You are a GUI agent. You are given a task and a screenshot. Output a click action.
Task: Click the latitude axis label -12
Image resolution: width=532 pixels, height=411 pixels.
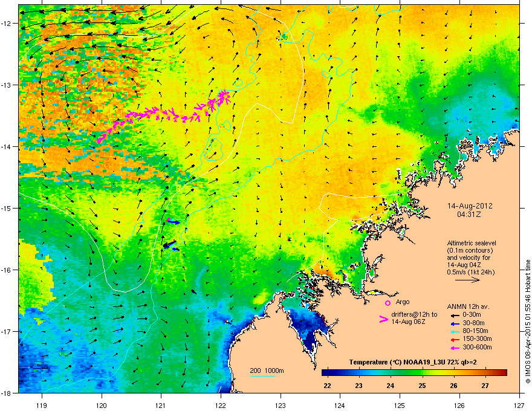point(7,24)
